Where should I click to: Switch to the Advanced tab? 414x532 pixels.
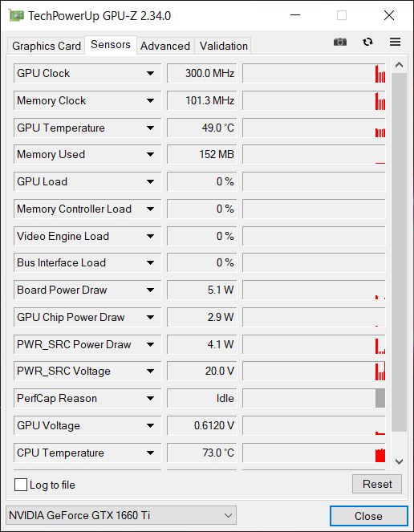point(165,46)
